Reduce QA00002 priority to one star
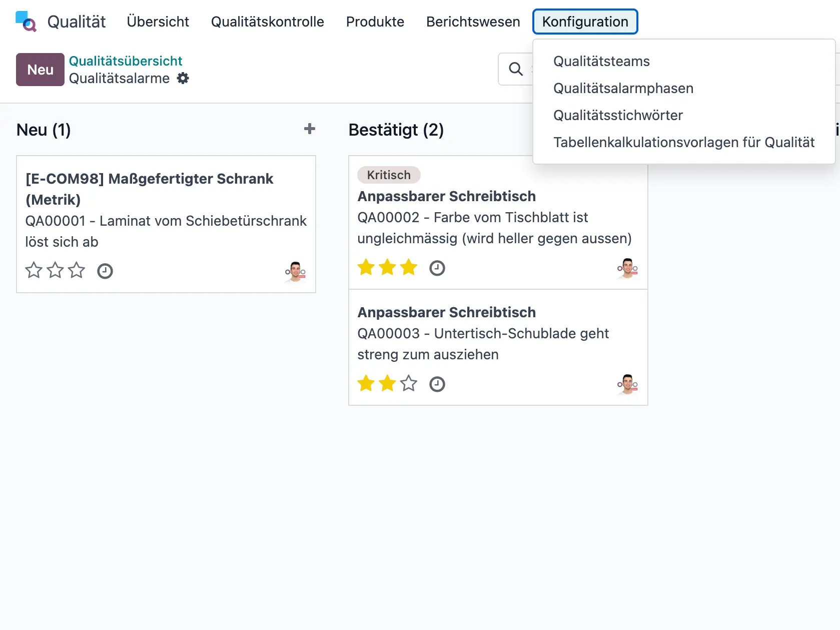 click(x=366, y=267)
